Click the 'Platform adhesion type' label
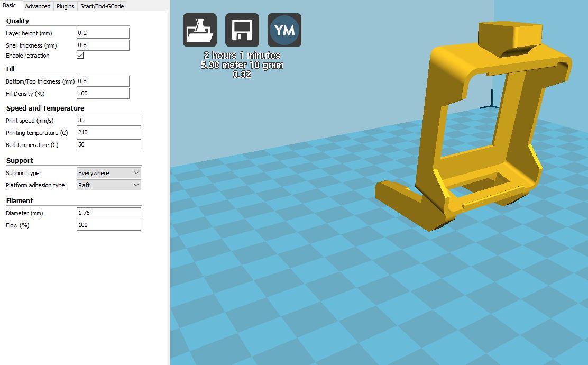Screen dimensions: 588x365 [35, 185]
